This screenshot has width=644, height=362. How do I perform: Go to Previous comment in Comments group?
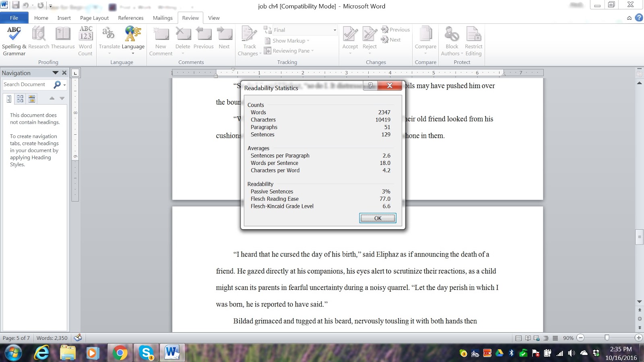tap(204, 38)
